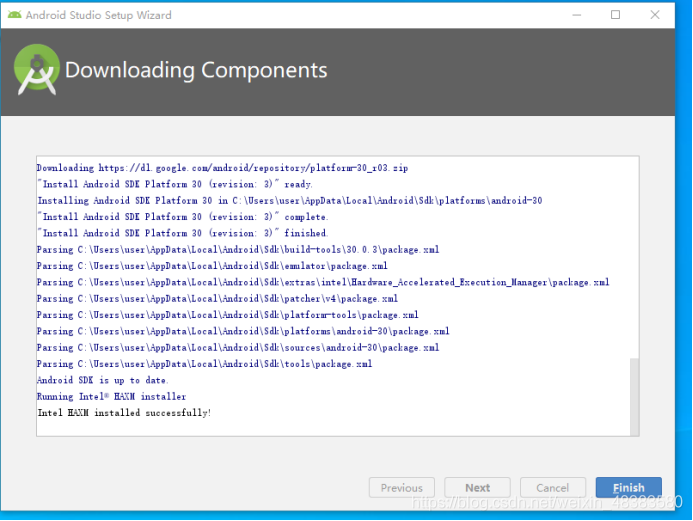The width and height of the screenshot is (693, 521).
Task: Click the Android Studio logo in header
Action: coord(37,69)
